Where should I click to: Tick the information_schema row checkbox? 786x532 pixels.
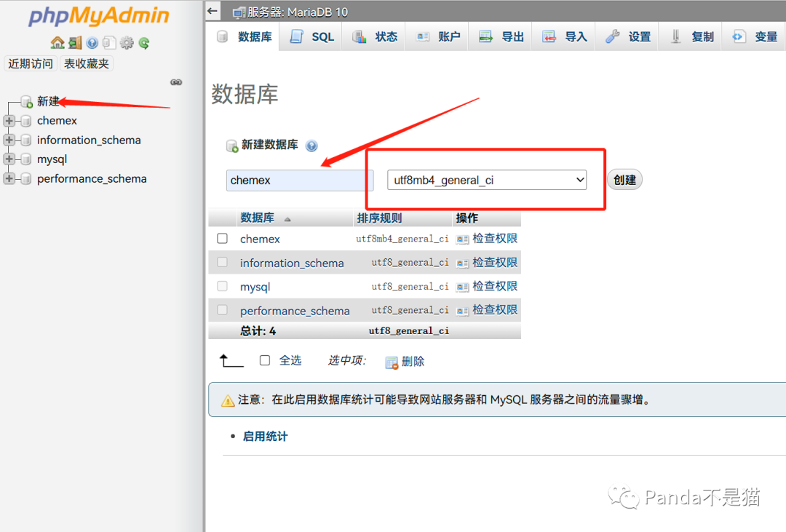click(x=222, y=262)
